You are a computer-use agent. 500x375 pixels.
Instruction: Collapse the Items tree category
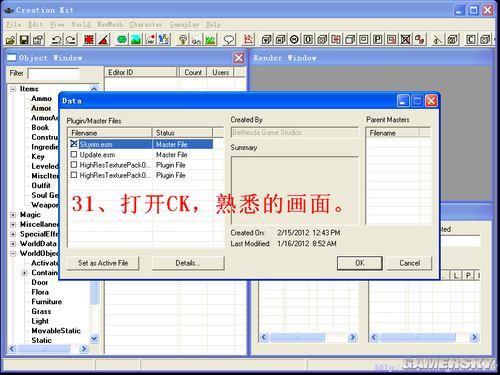(13, 89)
